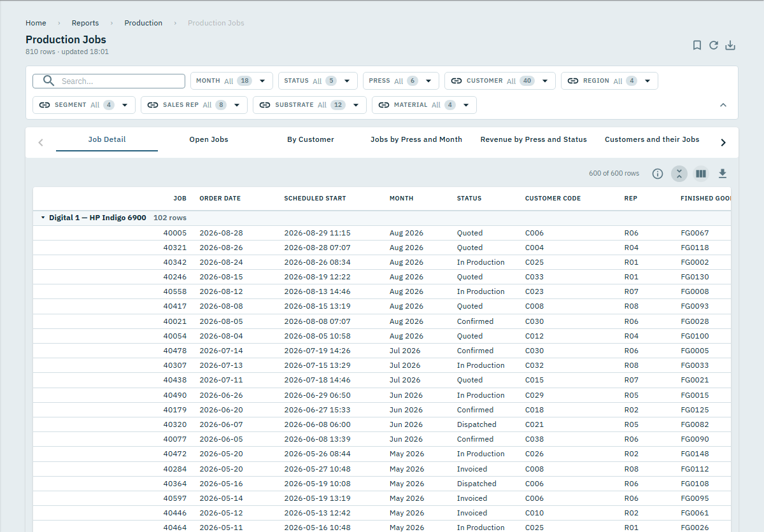Screen dimensions: 764x532
Task: Collapse the filter panel chevron
Action: [x=723, y=105]
